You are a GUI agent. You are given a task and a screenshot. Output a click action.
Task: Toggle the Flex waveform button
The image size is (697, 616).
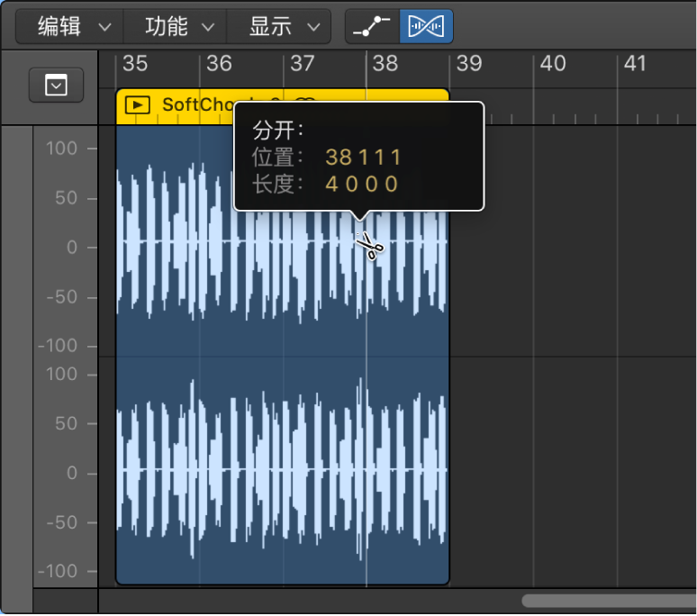(x=427, y=27)
